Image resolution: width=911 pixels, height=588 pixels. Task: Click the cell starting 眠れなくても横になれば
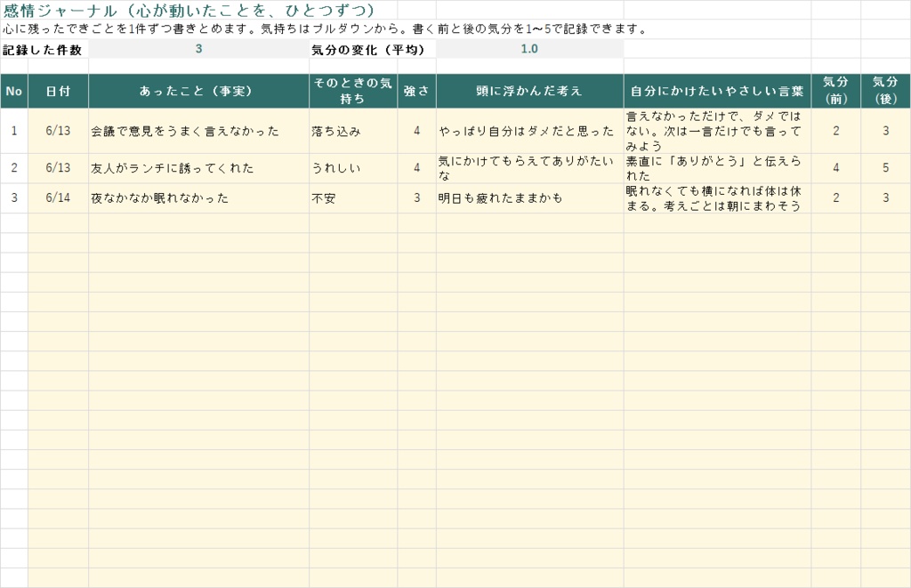(x=718, y=198)
